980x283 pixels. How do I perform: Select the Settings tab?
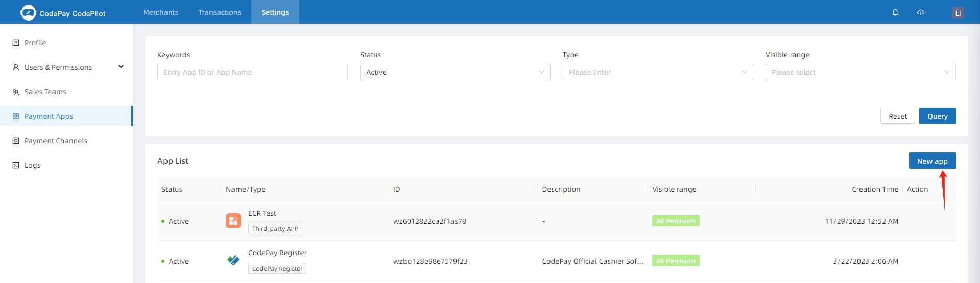[275, 12]
